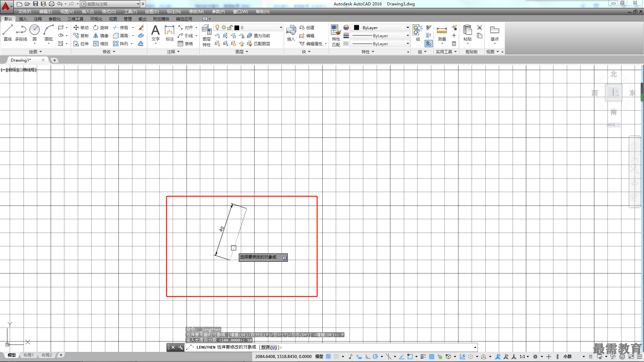Image resolution: width=644 pixels, height=362 pixels.
Task: Click the Array (阵列) tool
Action: pos(121,44)
